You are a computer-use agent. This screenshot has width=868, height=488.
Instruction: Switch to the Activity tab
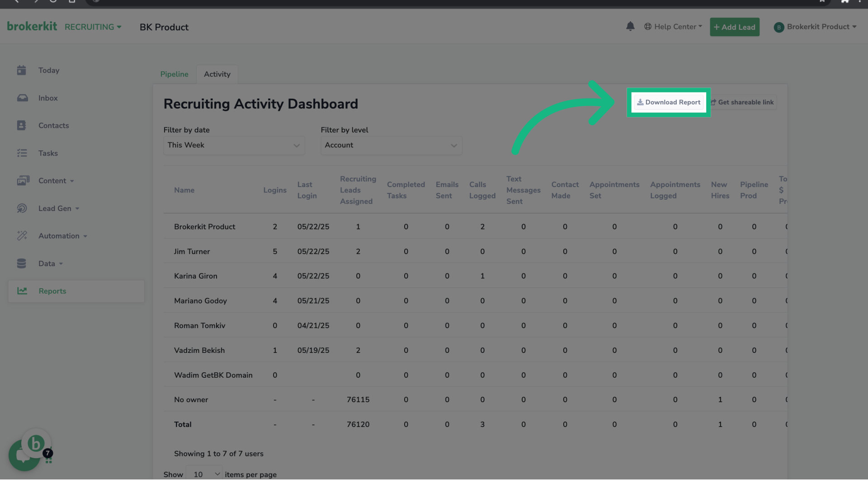tap(217, 74)
